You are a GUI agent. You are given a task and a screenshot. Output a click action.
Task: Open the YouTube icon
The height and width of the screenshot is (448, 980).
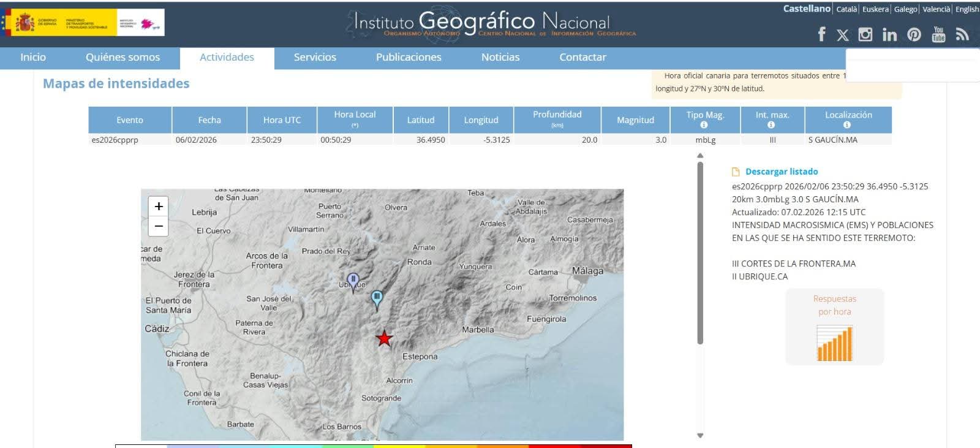[x=938, y=34]
